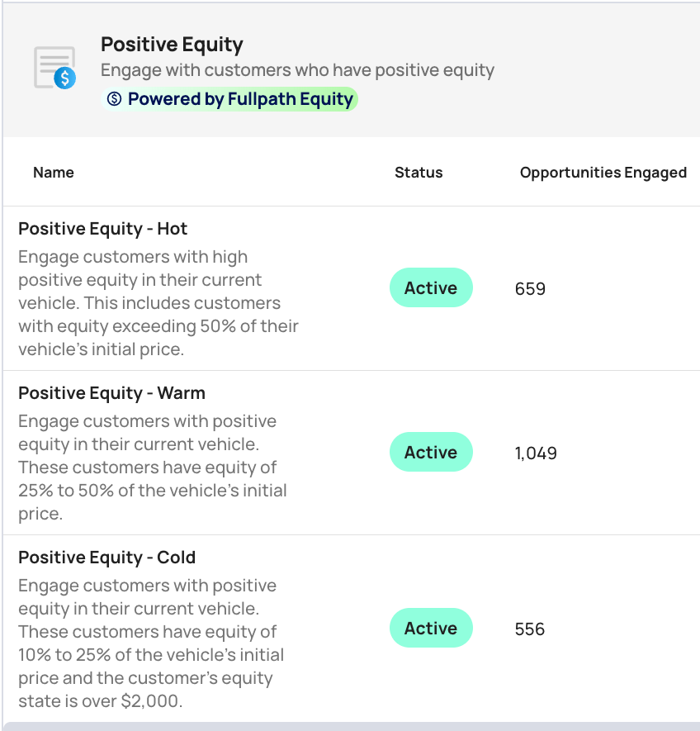Toggle the Active status on Positive Equity - Hot

(x=431, y=287)
